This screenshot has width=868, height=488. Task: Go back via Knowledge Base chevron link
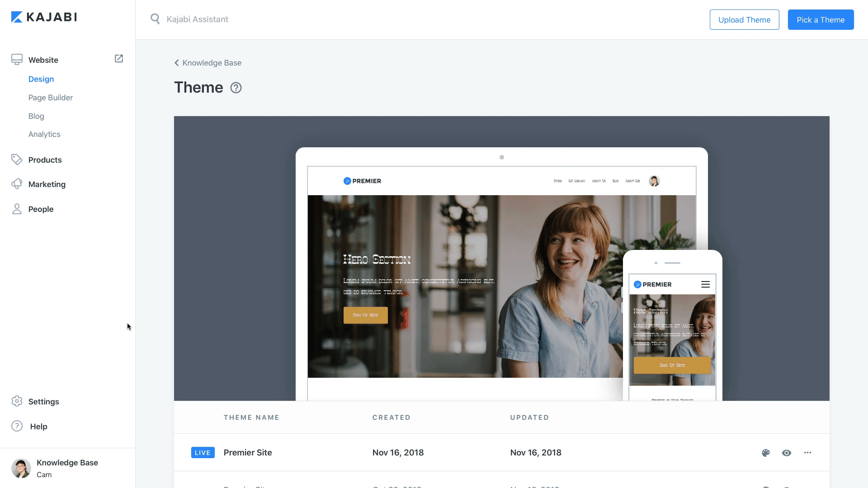click(x=208, y=63)
